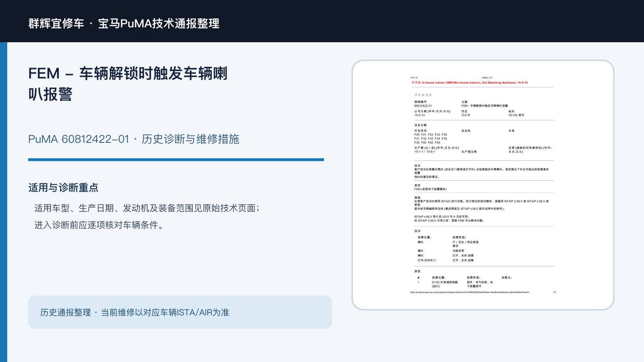This screenshot has height=362, width=644.
Task: Click the body line starting with 适用车型、生产日期
Action: [147, 208]
